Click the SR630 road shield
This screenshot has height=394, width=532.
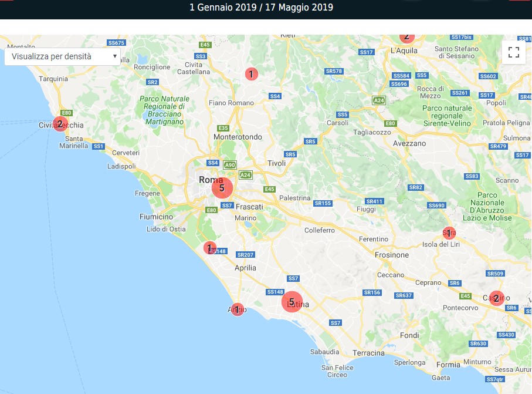pos(478,344)
